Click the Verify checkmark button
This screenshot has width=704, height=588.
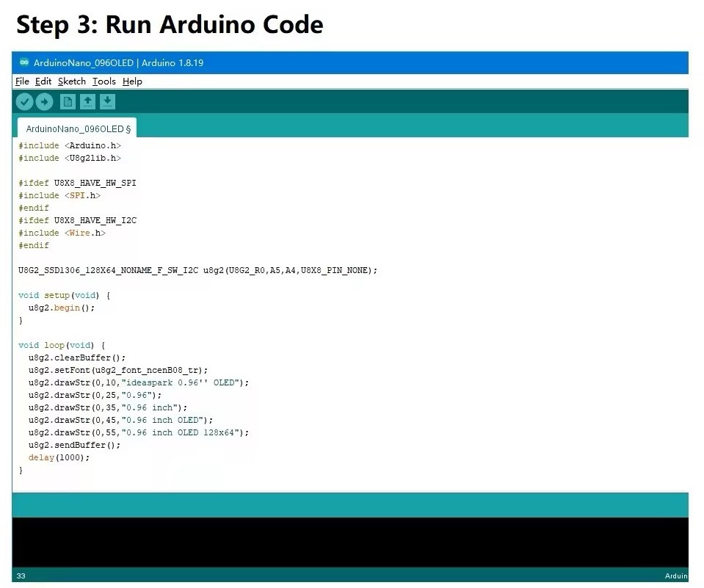24,102
